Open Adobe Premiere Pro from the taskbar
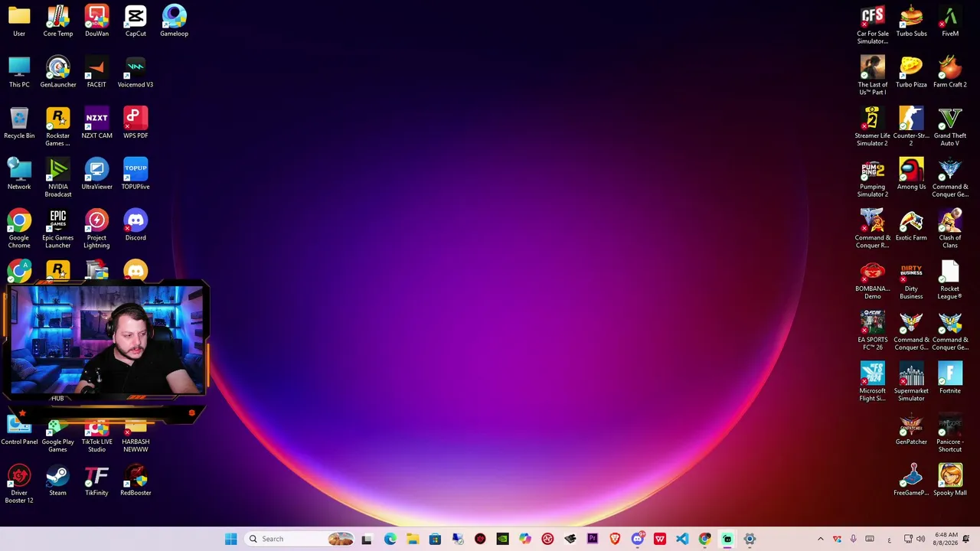This screenshot has width=980, height=551. [592, 539]
